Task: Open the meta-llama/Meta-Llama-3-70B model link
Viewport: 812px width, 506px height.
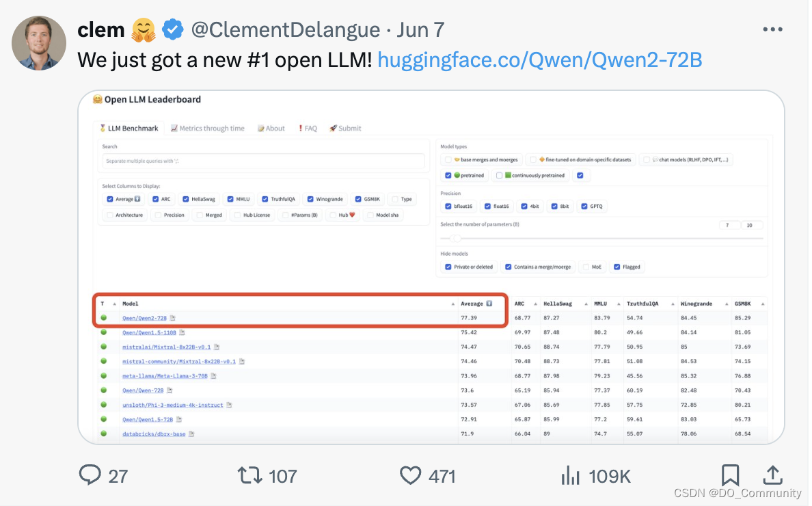Action: click(165, 376)
